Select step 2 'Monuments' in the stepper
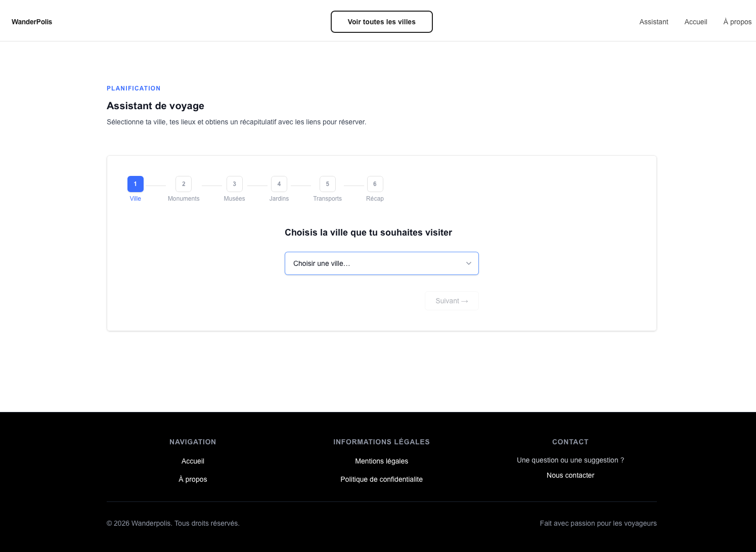Image resolution: width=756 pixels, height=552 pixels. coord(184,189)
